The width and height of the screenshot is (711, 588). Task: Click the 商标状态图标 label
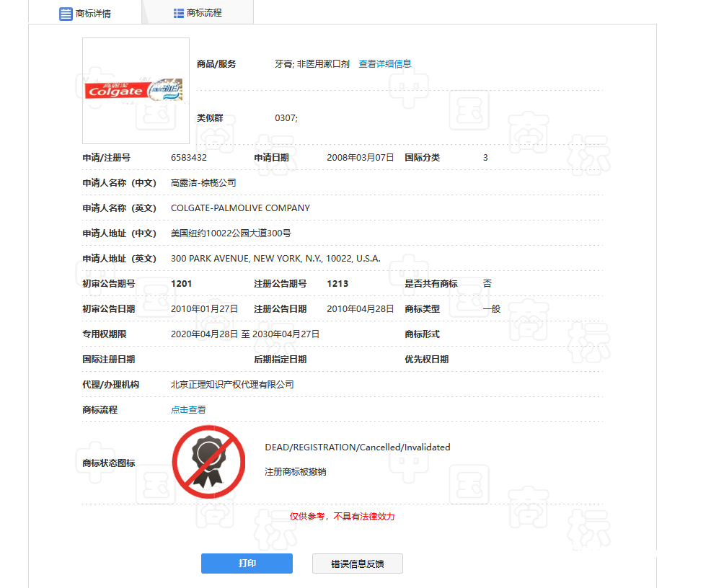pos(108,463)
